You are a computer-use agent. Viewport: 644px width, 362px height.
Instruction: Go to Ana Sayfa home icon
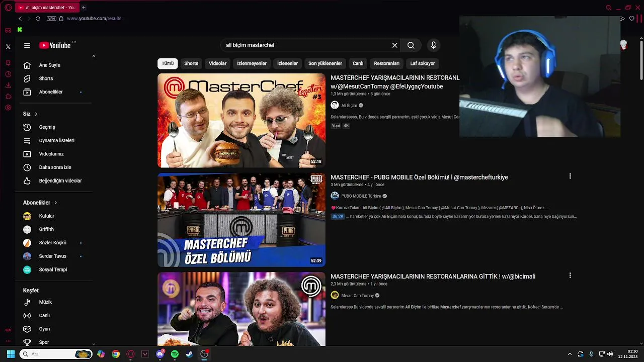tap(27, 65)
